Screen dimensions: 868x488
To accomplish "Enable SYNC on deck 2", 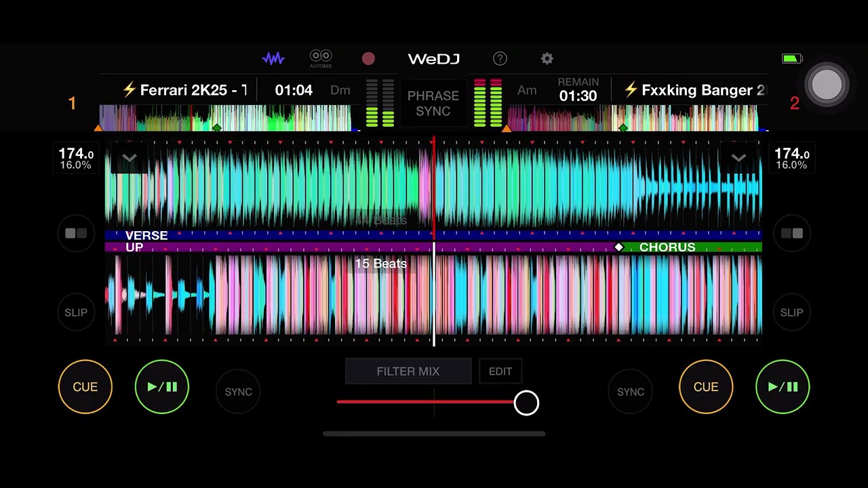I will pos(631,392).
